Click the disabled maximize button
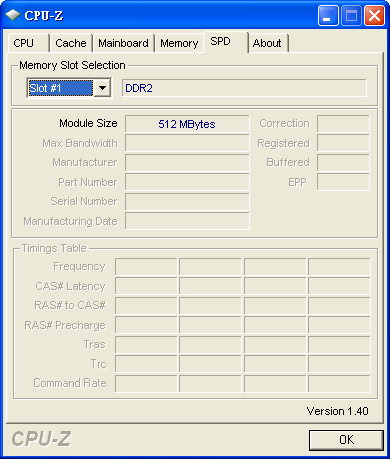The height and width of the screenshot is (459, 390). tap(351, 16)
